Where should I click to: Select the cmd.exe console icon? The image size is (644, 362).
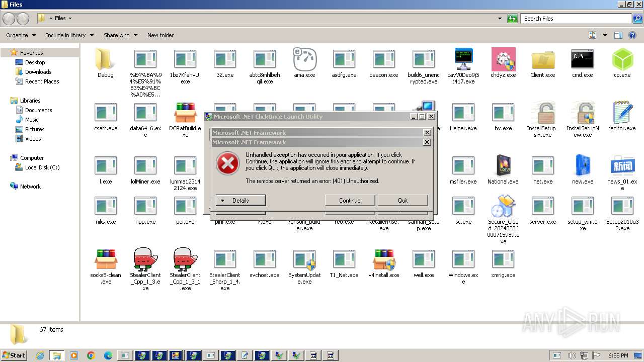(582, 59)
